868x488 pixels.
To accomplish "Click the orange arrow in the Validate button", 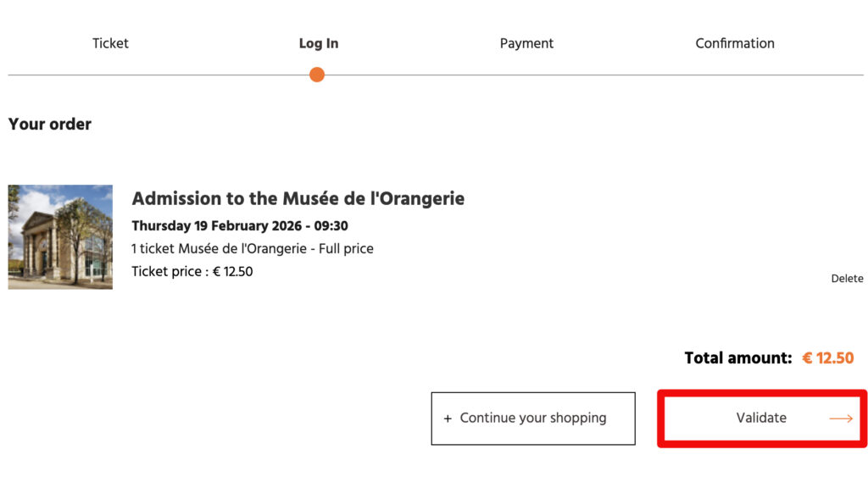I will tap(840, 419).
